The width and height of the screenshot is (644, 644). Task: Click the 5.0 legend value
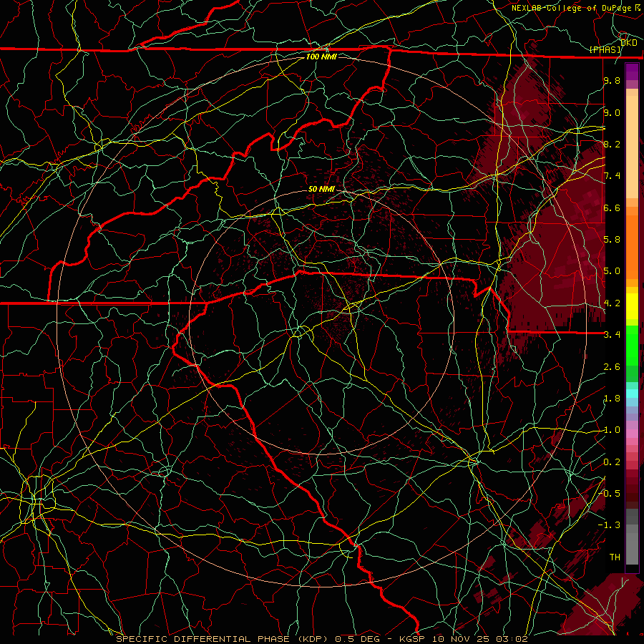tap(612, 271)
